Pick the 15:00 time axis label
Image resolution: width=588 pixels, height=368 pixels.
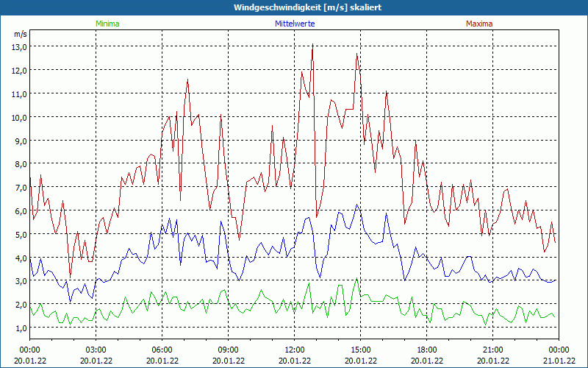pos(361,350)
